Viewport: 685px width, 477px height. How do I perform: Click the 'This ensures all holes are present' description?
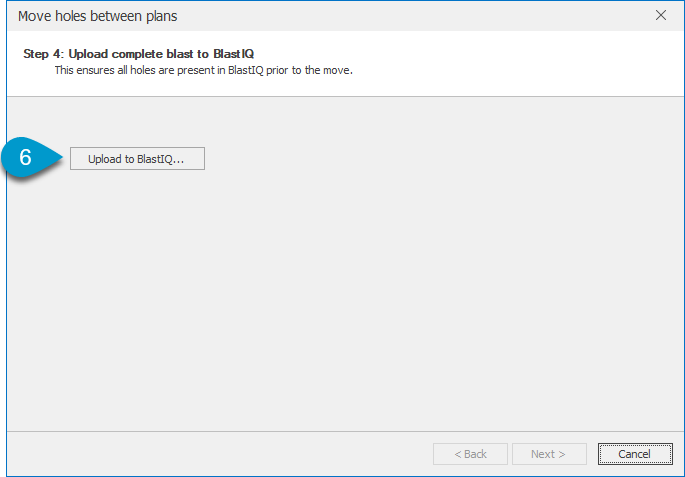tap(203, 71)
